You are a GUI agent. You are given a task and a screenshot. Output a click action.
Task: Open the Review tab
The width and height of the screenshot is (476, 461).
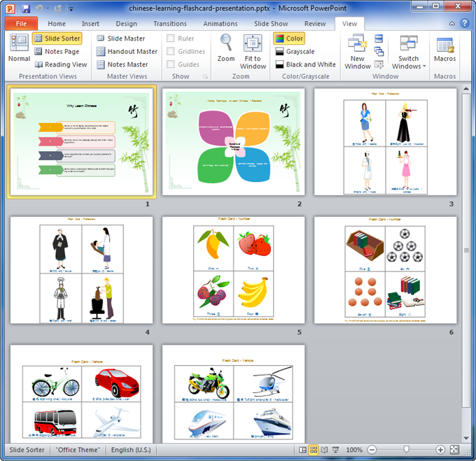(315, 24)
